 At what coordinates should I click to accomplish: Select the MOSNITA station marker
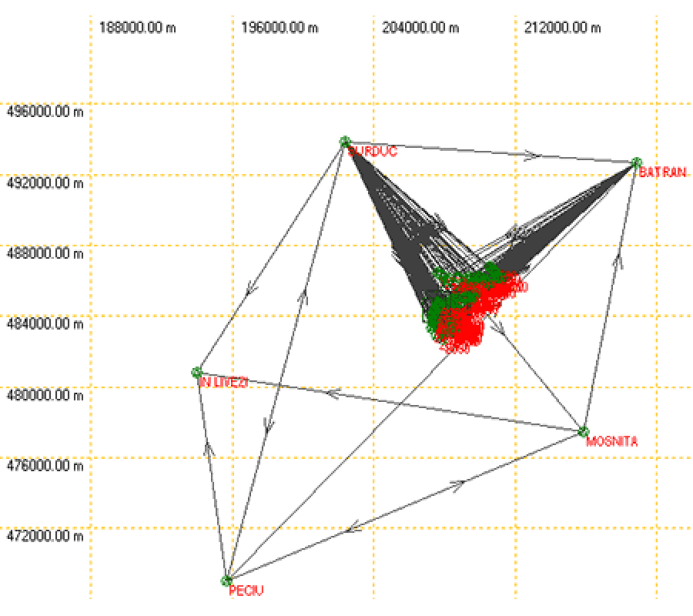point(584,432)
